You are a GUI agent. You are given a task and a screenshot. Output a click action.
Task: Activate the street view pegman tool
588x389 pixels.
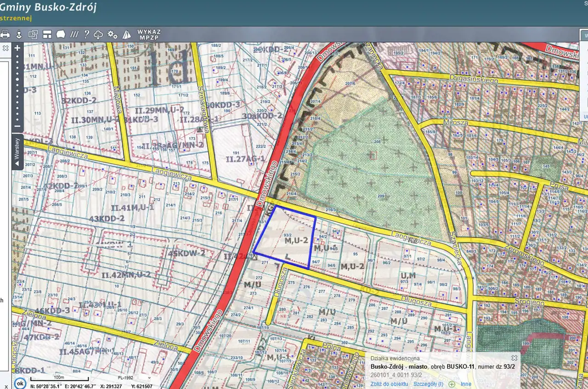19,34
